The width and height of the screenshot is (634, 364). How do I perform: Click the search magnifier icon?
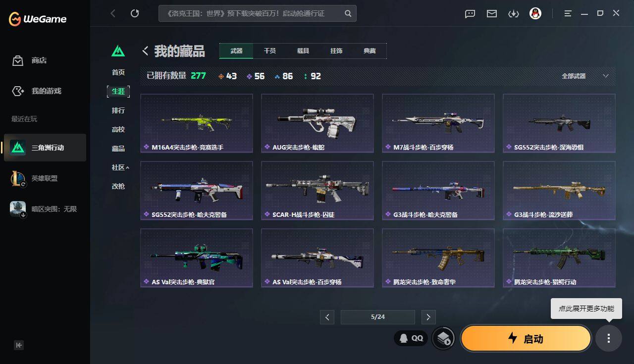(348, 13)
